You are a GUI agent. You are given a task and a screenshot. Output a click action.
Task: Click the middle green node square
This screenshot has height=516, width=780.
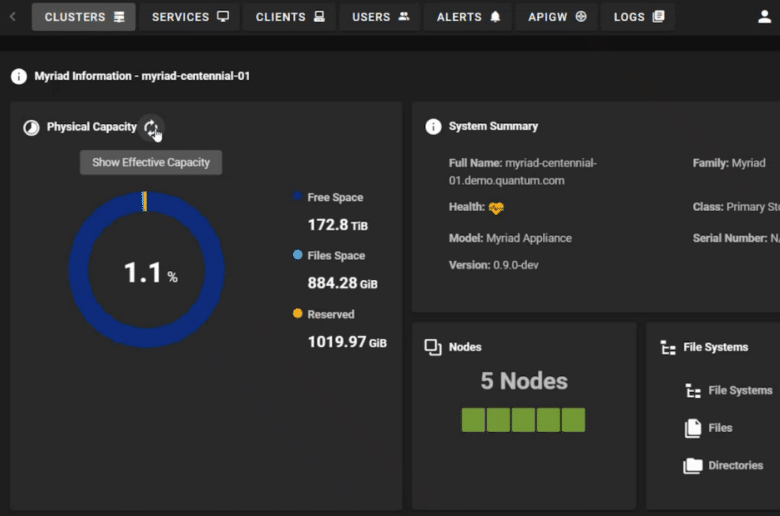click(x=523, y=420)
